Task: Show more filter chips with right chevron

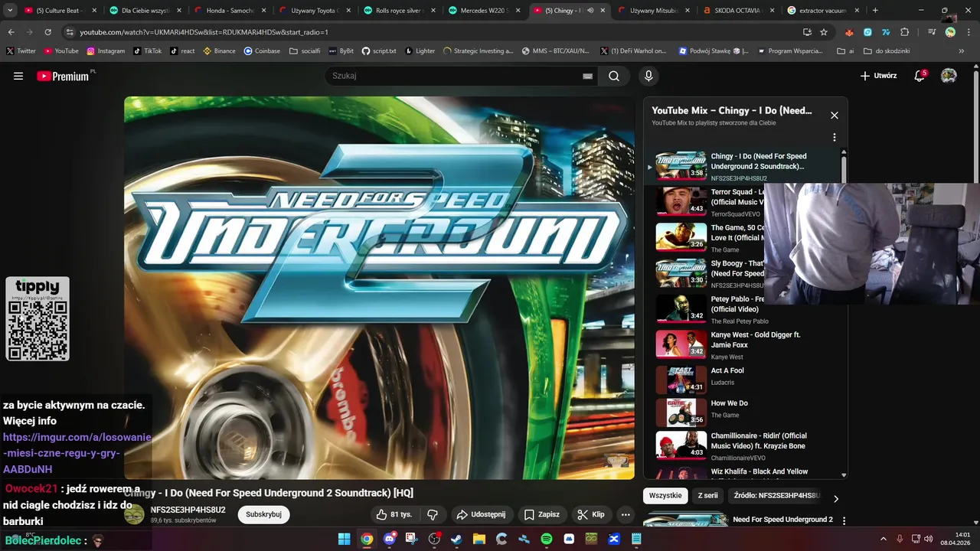Action: (836, 498)
